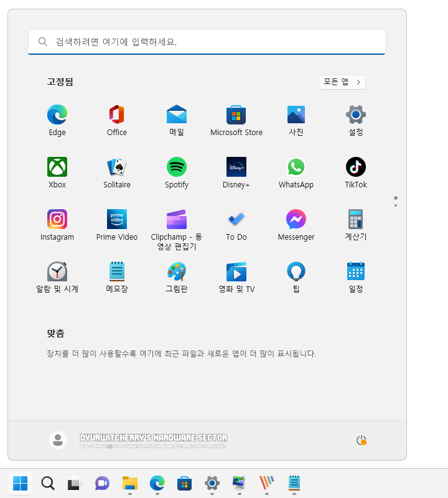
Task: Open Microsoft Store from pinned apps
Action: (236, 120)
